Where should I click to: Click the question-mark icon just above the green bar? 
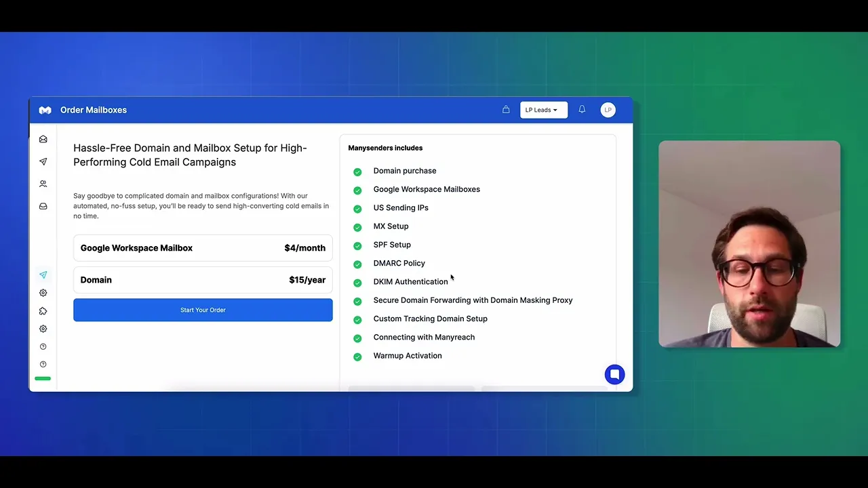[43, 364]
